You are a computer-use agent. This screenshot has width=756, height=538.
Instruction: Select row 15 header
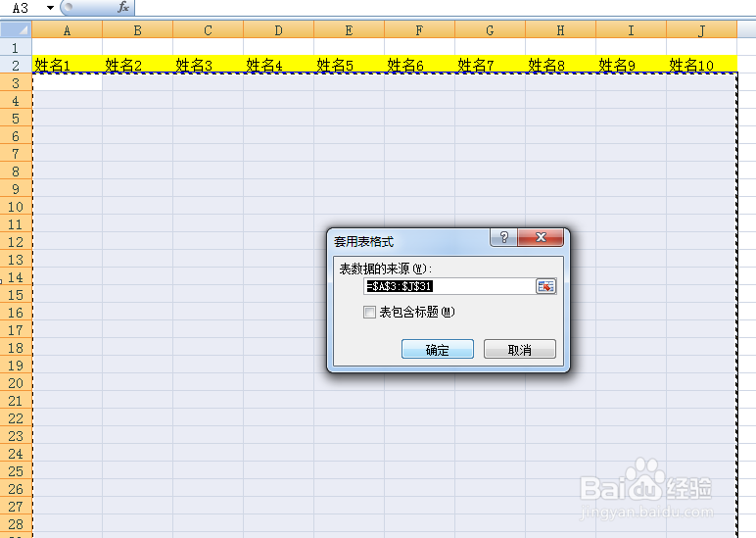click(16, 295)
